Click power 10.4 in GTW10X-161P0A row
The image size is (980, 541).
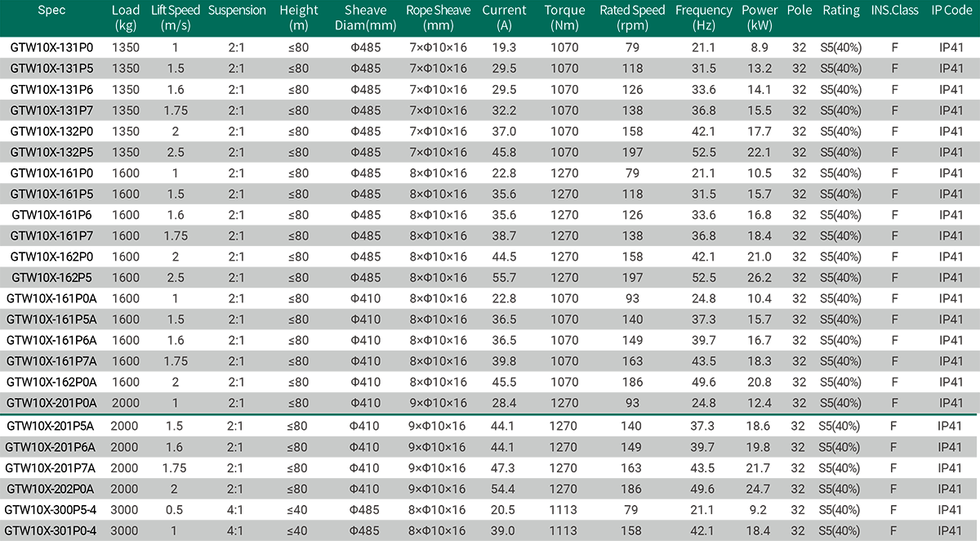pos(759,298)
